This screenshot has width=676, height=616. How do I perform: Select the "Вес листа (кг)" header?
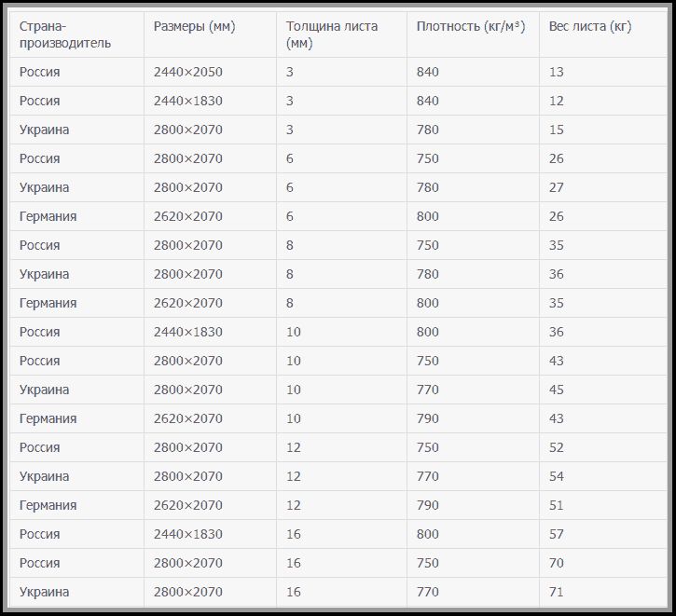click(590, 26)
